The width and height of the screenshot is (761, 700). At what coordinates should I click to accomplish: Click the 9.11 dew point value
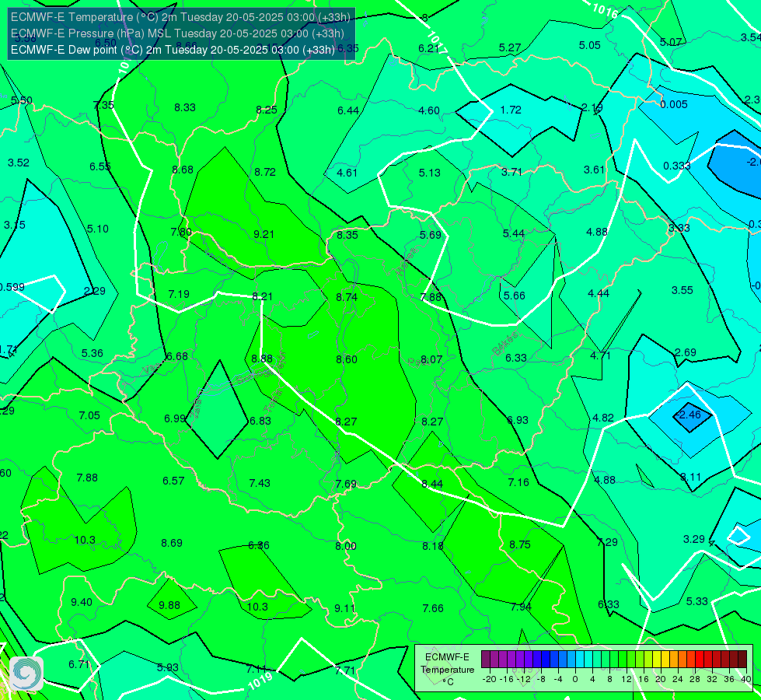344,608
